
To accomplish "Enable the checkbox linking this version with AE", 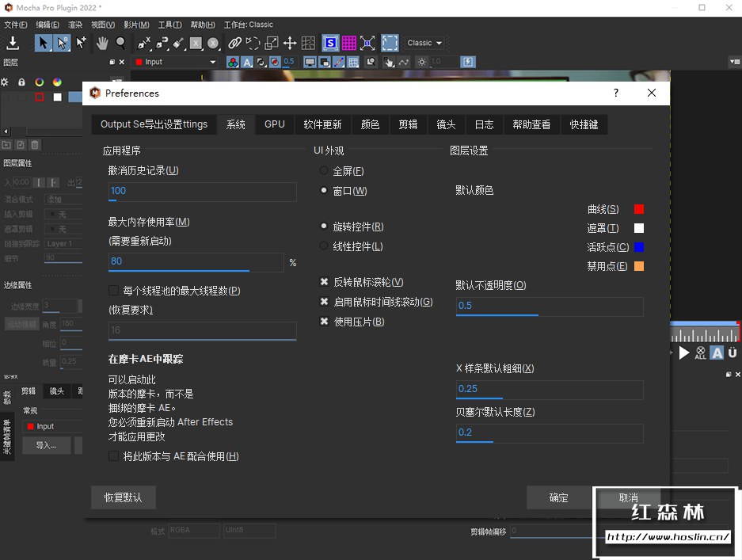I will tap(115, 456).
